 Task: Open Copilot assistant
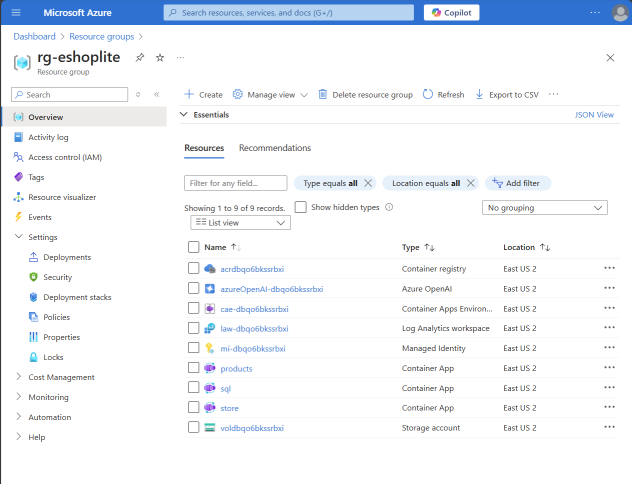tap(451, 12)
